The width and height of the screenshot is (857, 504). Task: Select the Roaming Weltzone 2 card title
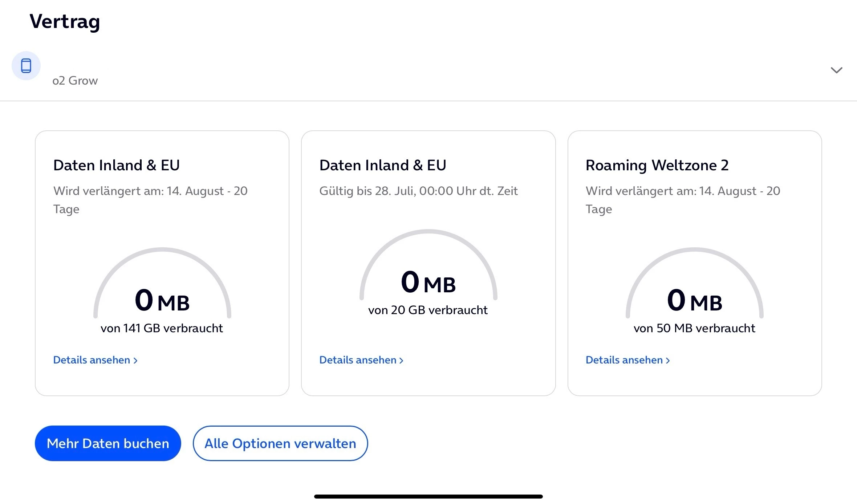657,165
